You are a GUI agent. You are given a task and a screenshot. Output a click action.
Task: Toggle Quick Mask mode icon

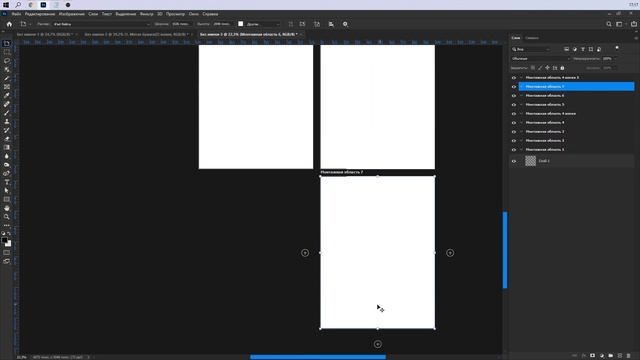[x=7, y=253]
